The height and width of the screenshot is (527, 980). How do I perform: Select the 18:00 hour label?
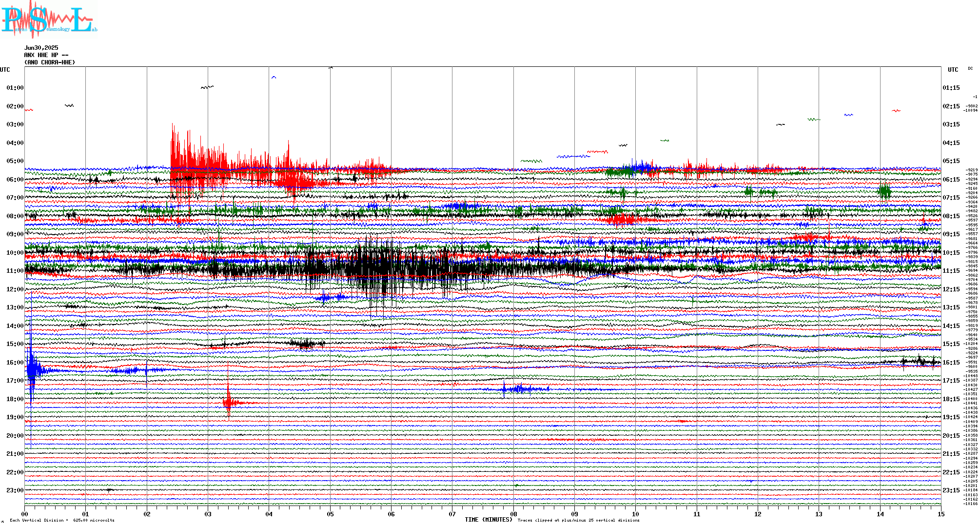pos(15,399)
